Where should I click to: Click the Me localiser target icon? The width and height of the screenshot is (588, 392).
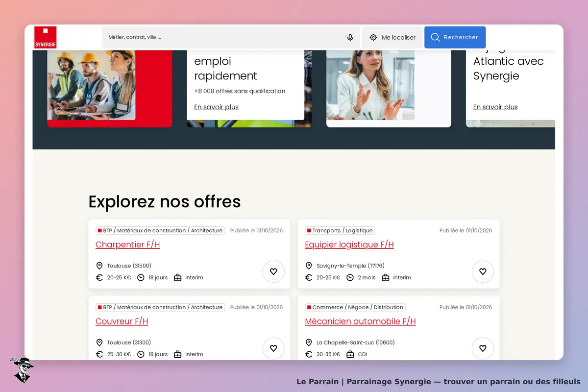tap(373, 37)
